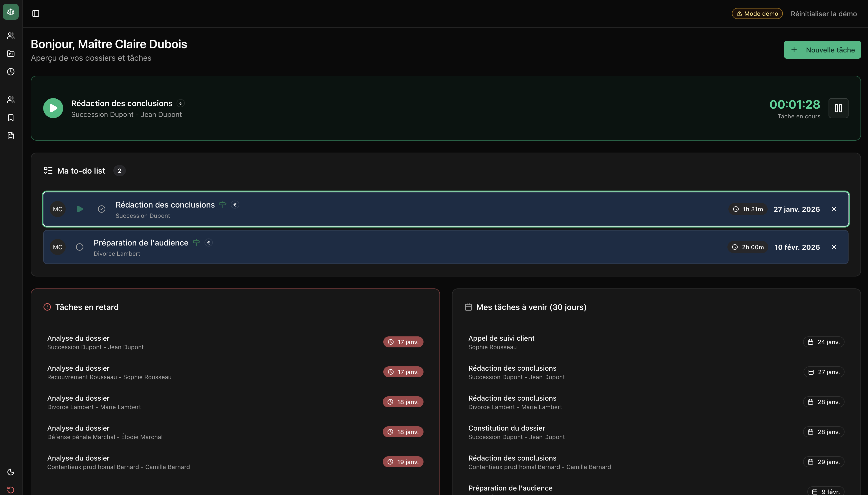Remove Rédaction des conclusions from to-do list
This screenshot has width=868, height=495.
[x=834, y=209]
